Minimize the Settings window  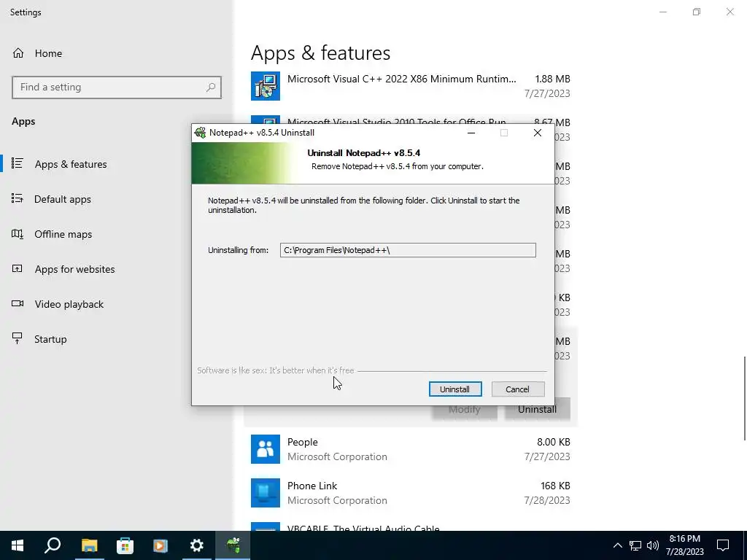click(663, 12)
